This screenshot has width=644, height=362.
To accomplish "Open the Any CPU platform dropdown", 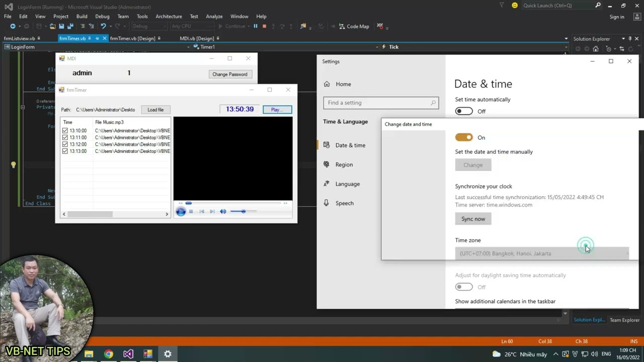I will pyautogui.click(x=192, y=26).
